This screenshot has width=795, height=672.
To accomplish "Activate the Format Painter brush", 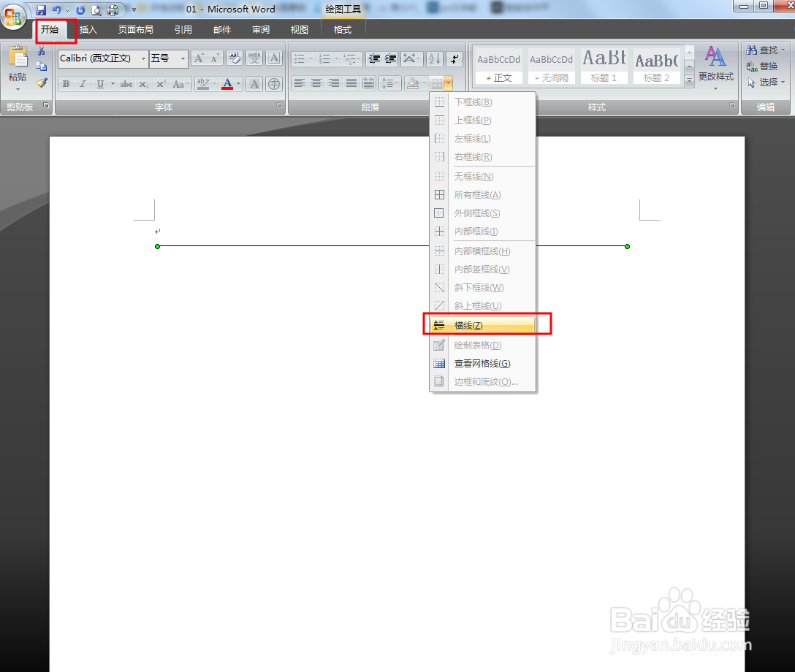I will 42,82.
